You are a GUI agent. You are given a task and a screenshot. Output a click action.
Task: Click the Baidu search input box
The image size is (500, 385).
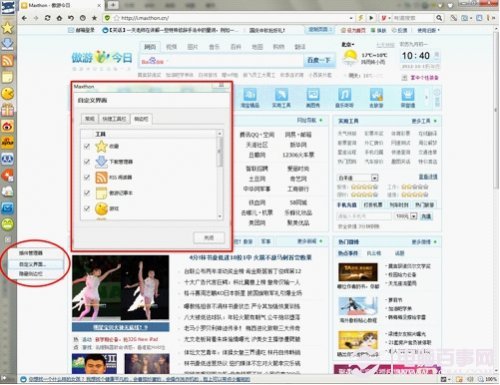[221, 61]
